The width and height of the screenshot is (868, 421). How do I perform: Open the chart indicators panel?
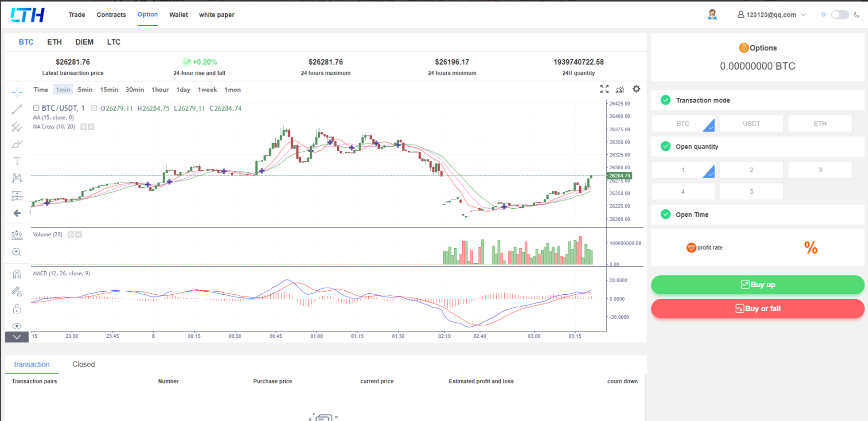(620, 89)
